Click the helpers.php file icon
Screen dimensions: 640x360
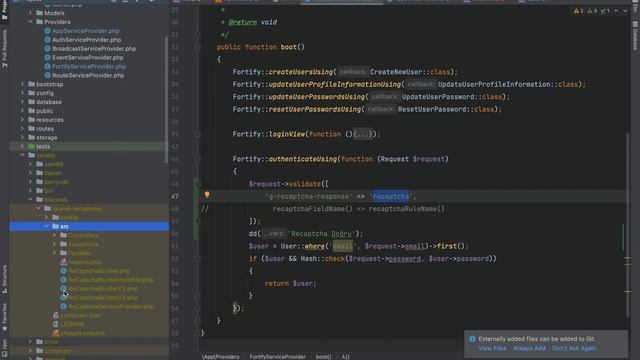[64, 262]
